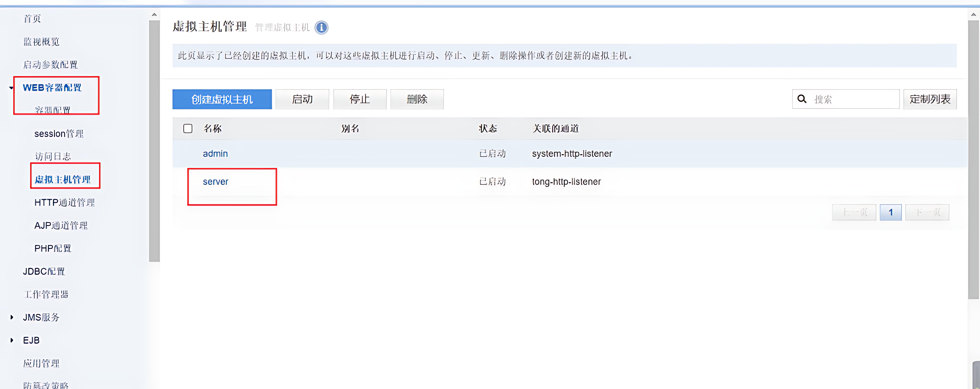Open the 定制列表 panel
Image resolution: width=980 pixels, height=389 pixels.
[x=930, y=99]
